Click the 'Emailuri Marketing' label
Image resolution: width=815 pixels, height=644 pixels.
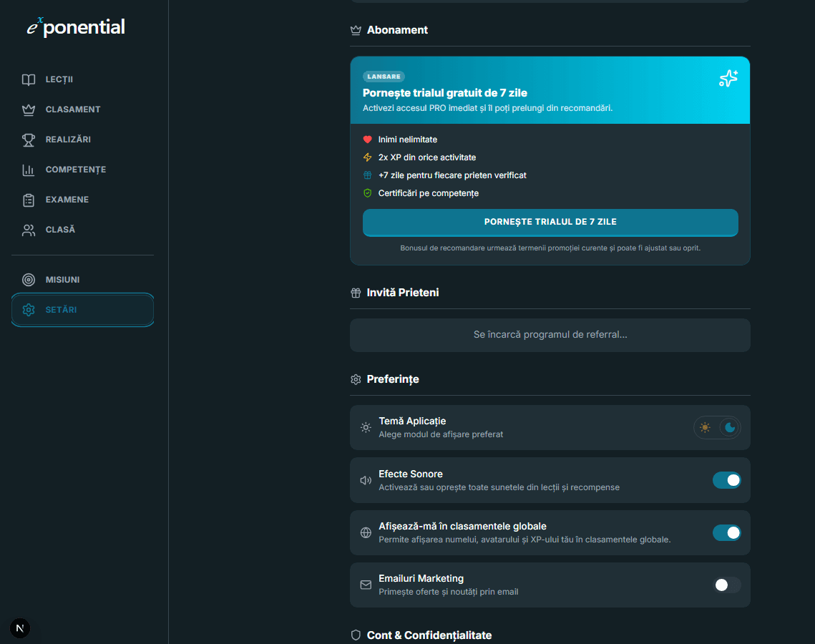421,578
